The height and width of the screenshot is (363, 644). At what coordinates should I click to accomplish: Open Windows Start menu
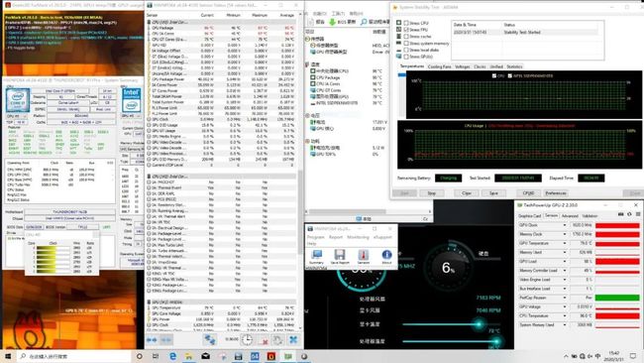pyautogui.click(x=7, y=356)
